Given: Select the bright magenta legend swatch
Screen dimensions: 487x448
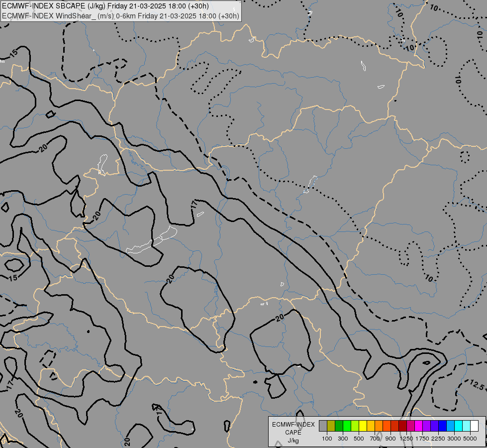Looking at the screenshot, I should click(x=419, y=426).
